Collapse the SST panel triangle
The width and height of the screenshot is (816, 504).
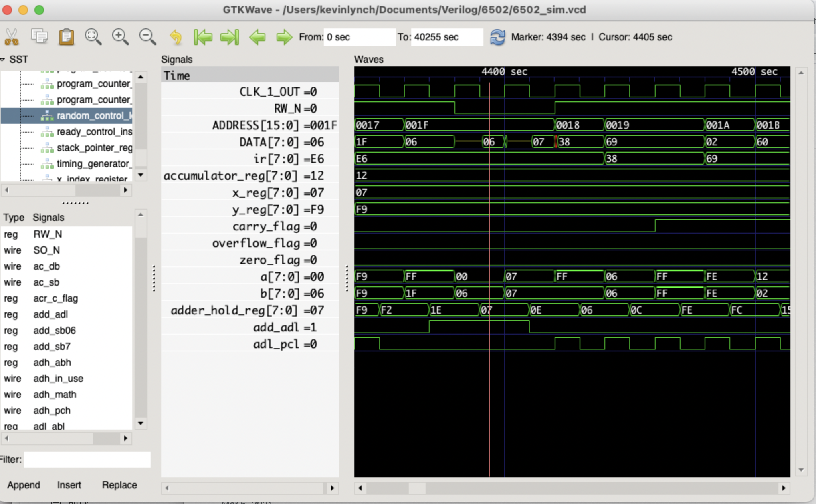[x=3, y=60]
